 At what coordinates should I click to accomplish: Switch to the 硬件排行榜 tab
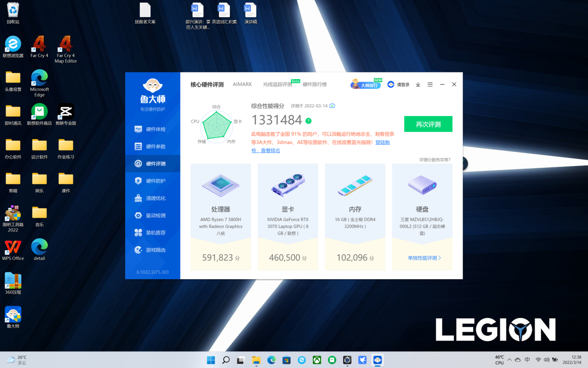[315, 85]
